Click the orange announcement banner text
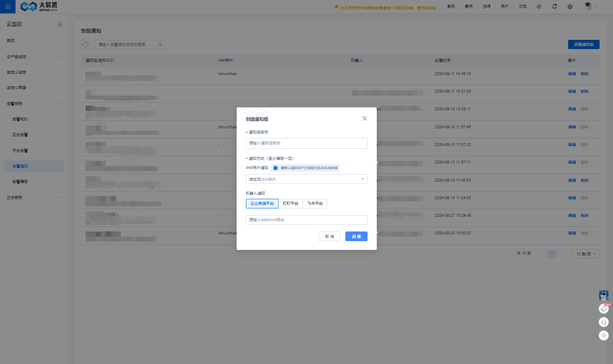Viewport: 613px width, 364px height. (388, 8)
